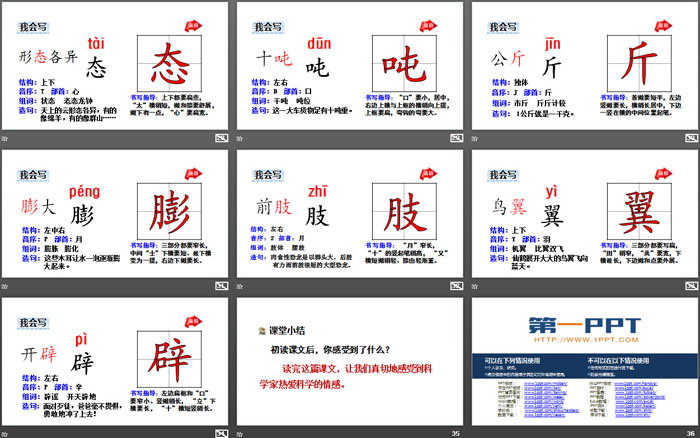Click animation star under the 翼 slide
The height and width of the screenshot is (438, 700).
click(x=475, y=286)
